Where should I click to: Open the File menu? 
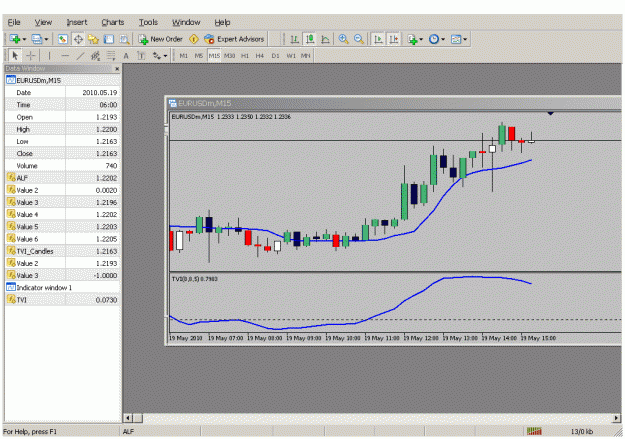coord(14,22)
